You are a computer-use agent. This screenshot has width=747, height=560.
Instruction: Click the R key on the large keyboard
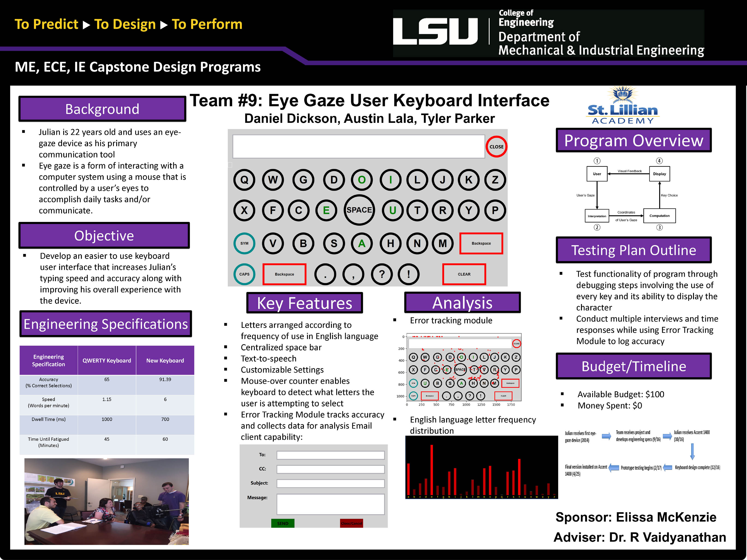coord(443,210)
